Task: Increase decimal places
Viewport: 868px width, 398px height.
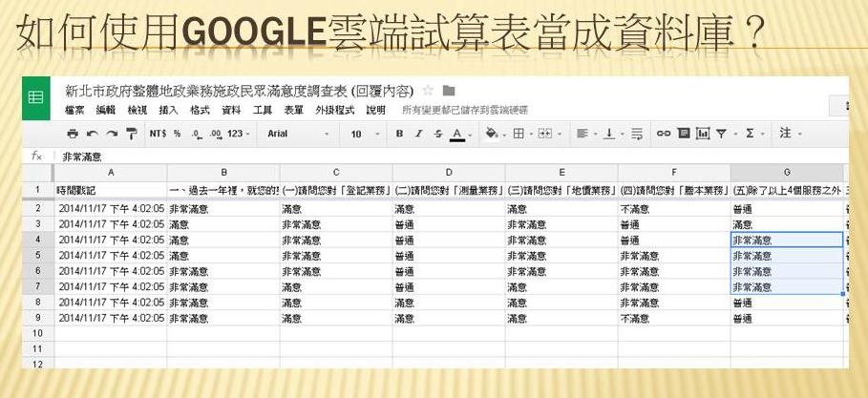Action: point(216,134)
